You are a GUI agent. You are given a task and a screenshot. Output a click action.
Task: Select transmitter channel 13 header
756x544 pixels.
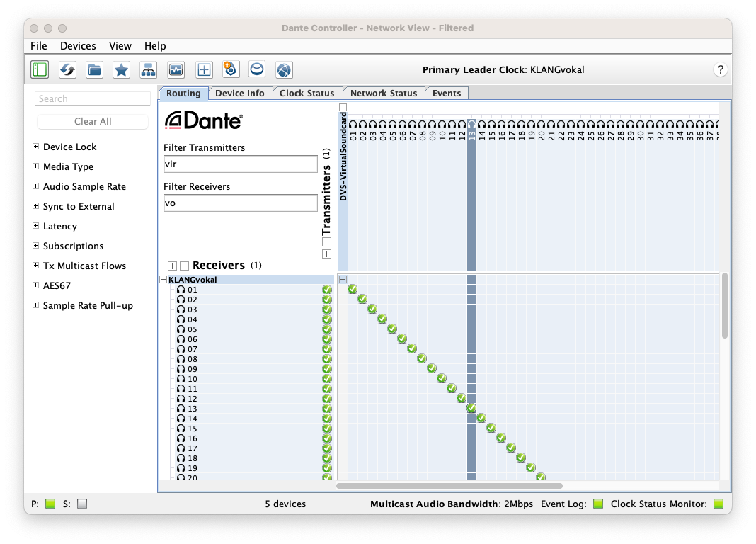tap(471, 130)
